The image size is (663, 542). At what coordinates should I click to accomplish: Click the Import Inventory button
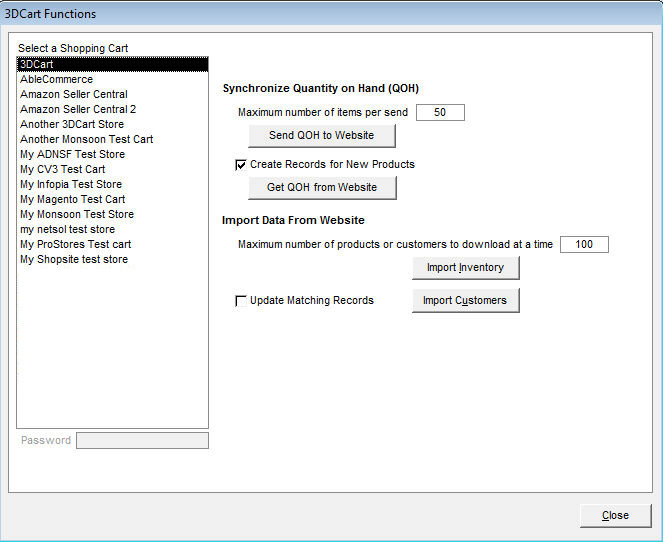466,268
